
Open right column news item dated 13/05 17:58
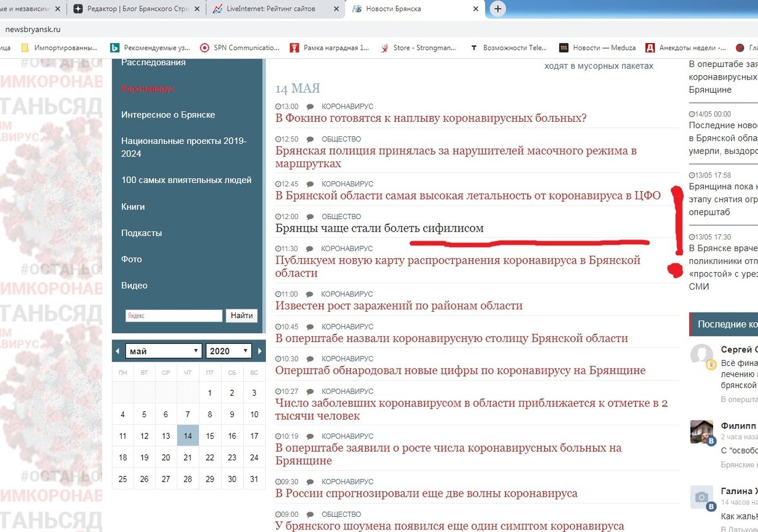click(x=723, y=199)
